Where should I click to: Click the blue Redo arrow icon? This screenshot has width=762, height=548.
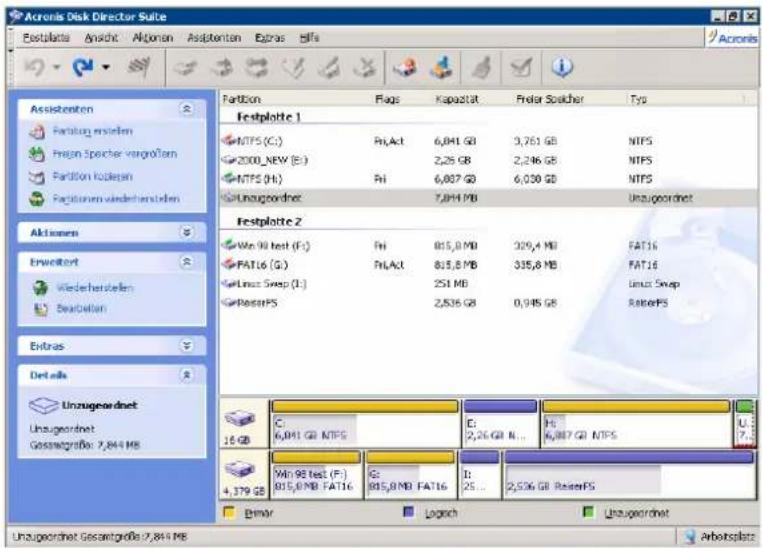click(x=83, y=67)
